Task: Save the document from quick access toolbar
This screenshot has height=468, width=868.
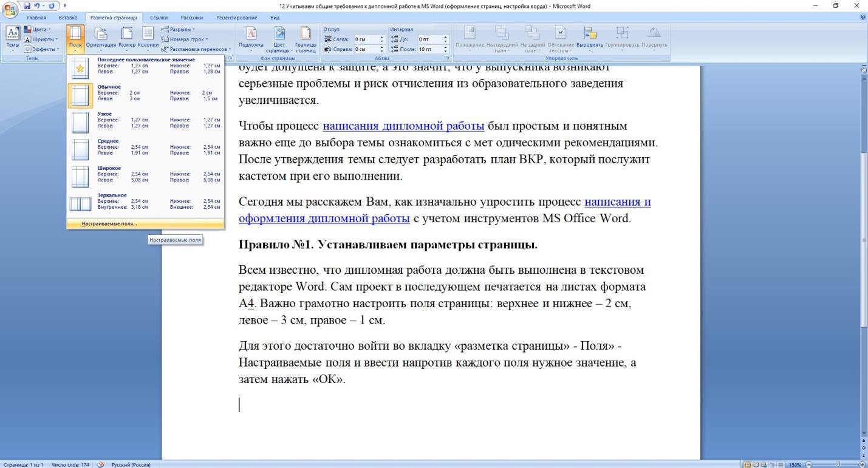Action: pyautogui.click(x=27, y=5)
